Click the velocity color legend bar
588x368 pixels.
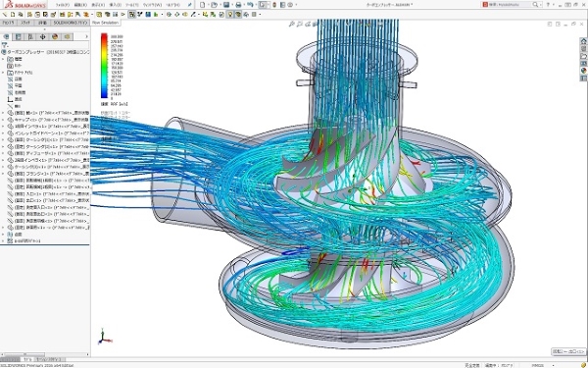coord(104,66)
